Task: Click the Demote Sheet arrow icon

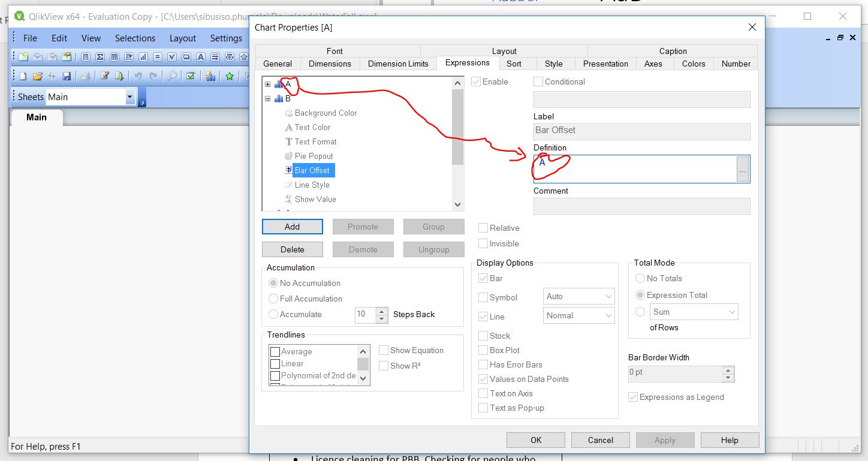Action: point(53,57)
